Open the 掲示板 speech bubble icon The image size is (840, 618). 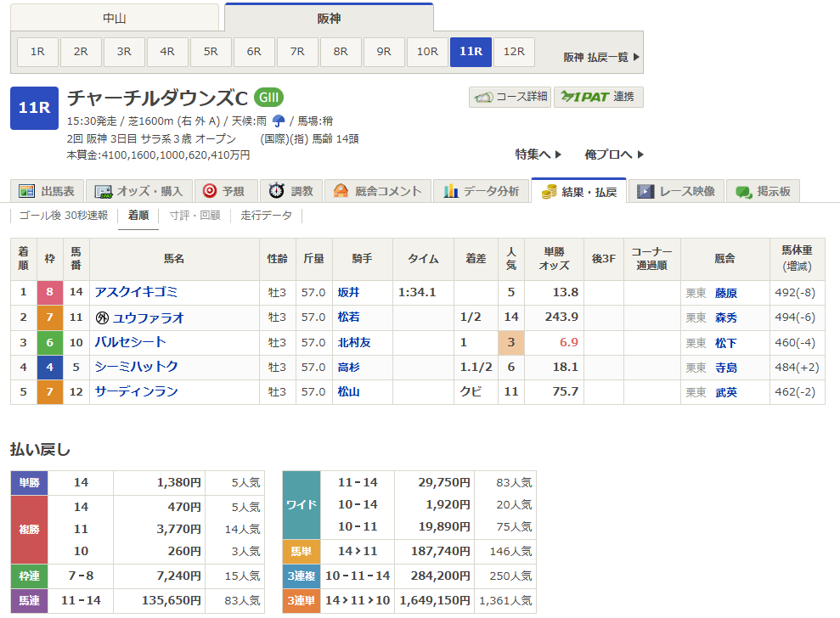744,191
